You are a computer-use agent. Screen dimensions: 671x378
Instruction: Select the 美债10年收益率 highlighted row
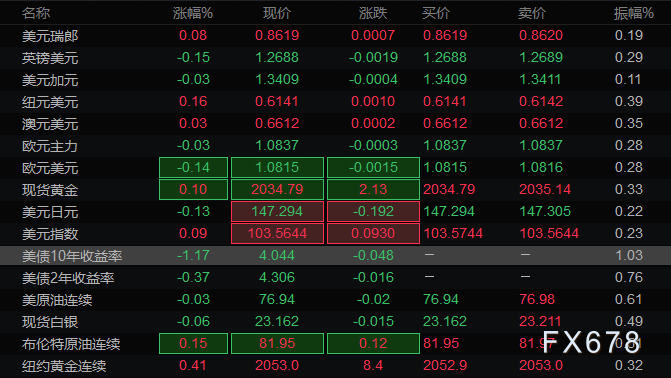[336, 256]
